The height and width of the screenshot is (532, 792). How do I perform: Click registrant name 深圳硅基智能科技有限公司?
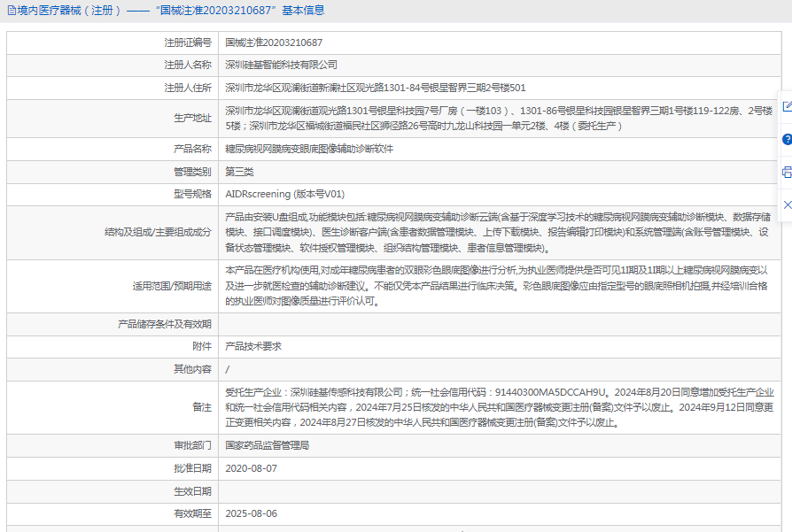click(281, 66)
